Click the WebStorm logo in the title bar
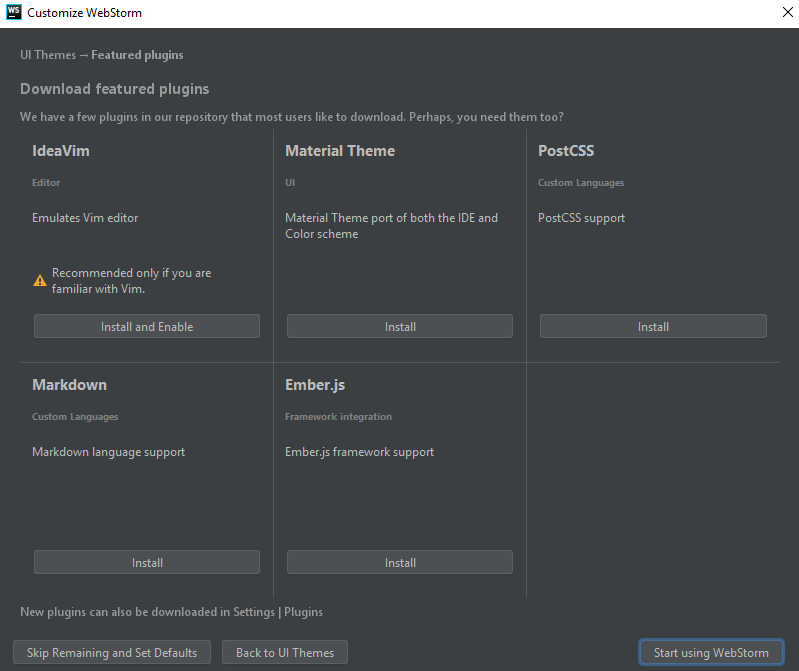This screenshot has width=799, height=671. tap(14, 12)
